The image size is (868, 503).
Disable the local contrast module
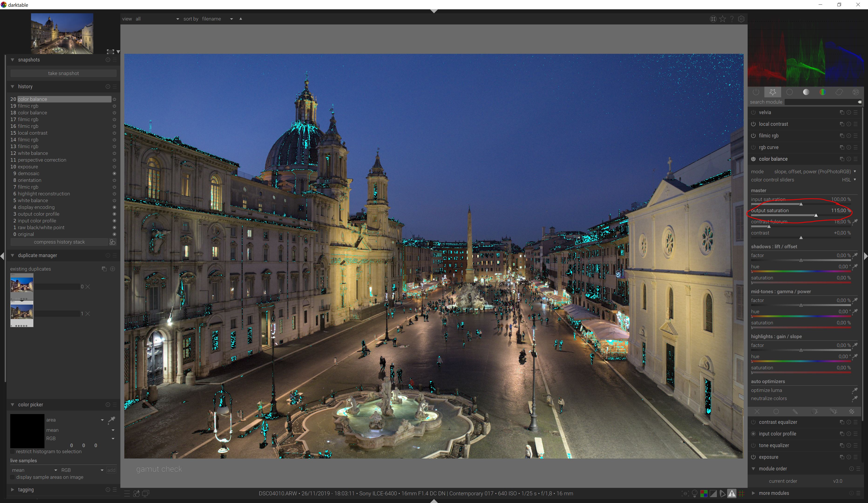(753, 124)
